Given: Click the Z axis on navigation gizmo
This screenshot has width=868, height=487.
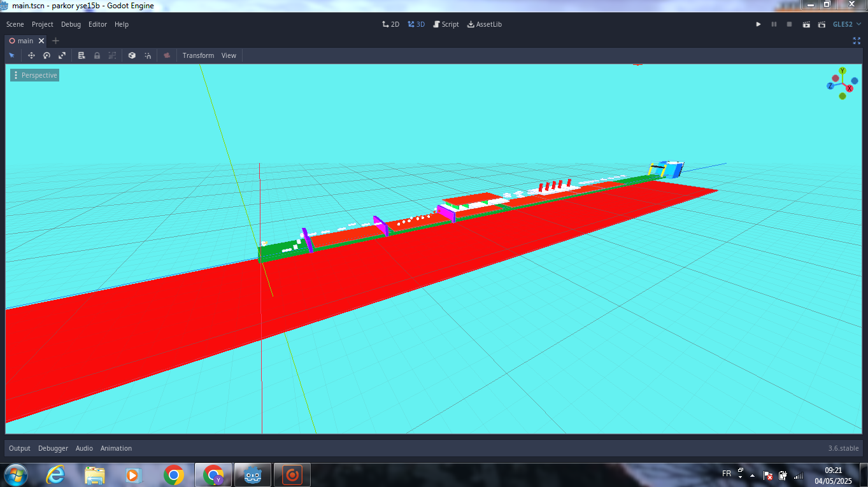Looking at the screenshot, I should [x=830, y=85].
